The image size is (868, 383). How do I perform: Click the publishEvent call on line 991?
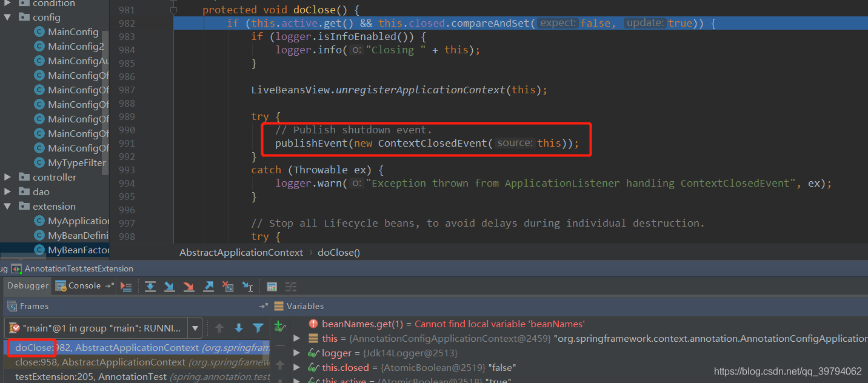pyautogui.click(x=427, y=144)
